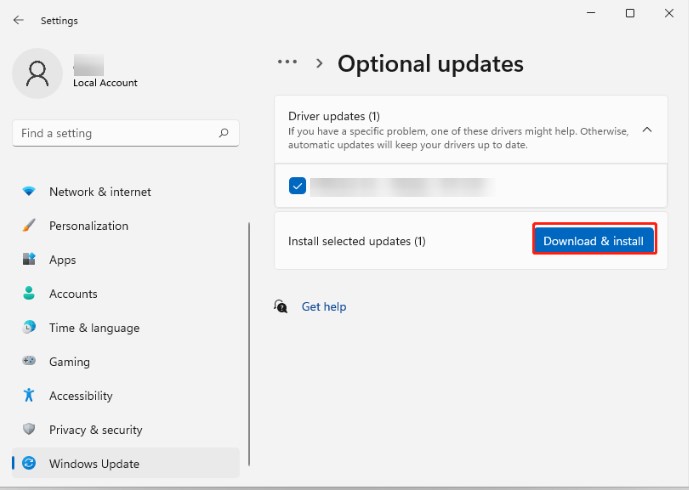Click the Personalization paintbrush icon

pyautogui.click(x=29, y=226)
